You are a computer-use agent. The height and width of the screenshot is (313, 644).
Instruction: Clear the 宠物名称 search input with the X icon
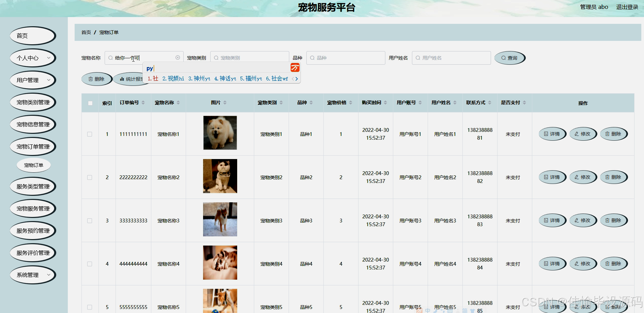pos(178,58)
